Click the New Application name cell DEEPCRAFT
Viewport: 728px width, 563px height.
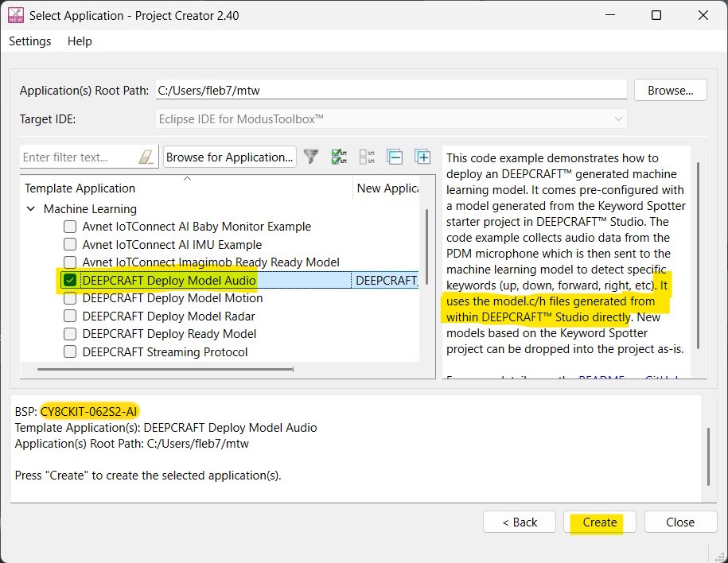pyautogui.click(x=385, y=281)
